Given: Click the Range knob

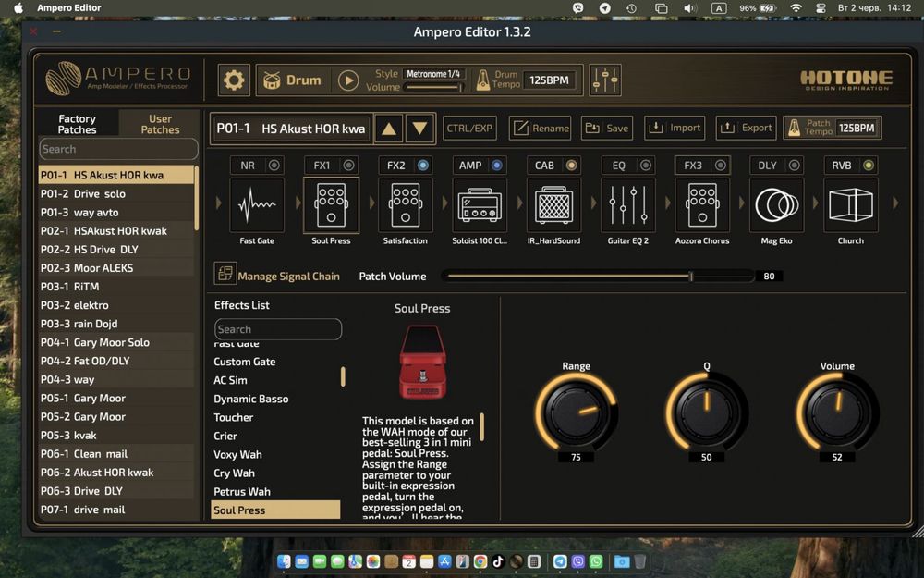Looking at the screenshot, I should click(576, 412).
